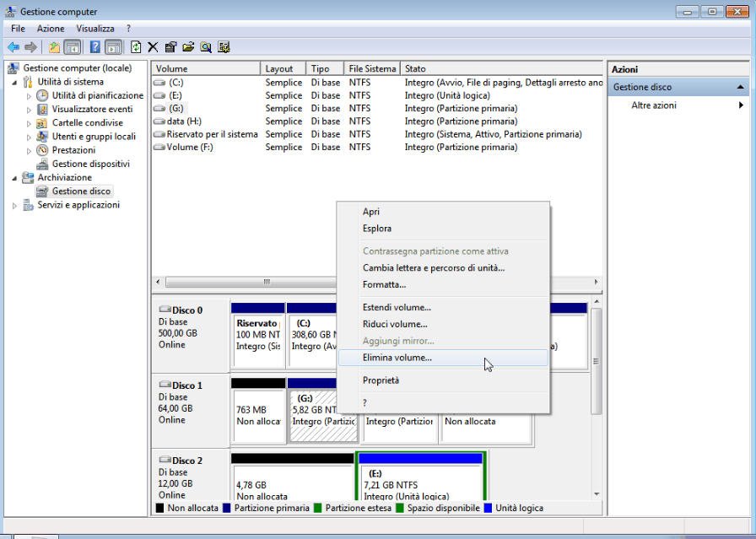The height and width of the screenshot is (539, 756).
Task: Expand Servizi e applicazioni tree node
Action: [x=14, y=206]
